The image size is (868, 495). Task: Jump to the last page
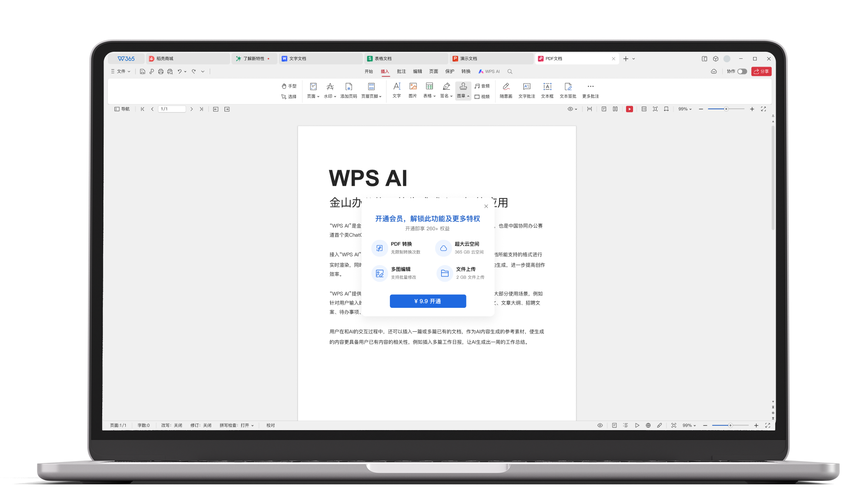(201, 109)
